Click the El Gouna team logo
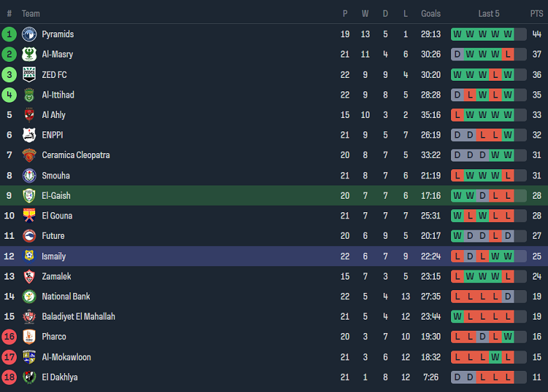The height and width of the screenshot is (392, 548). (x=29, y=216)
